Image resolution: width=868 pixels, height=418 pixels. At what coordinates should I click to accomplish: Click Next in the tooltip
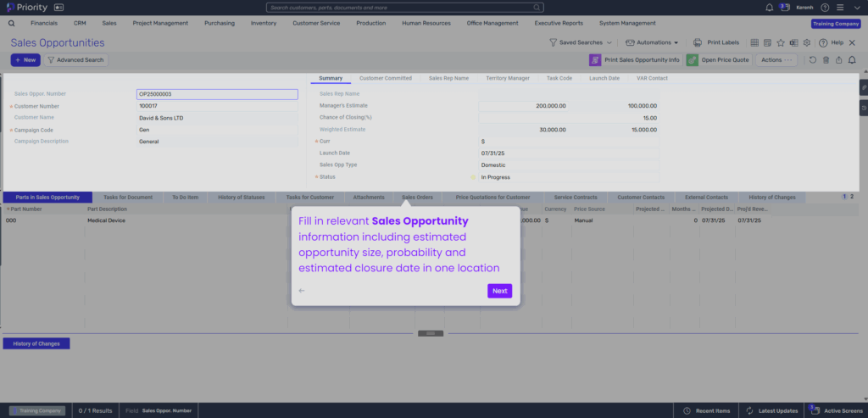pos(499,291)
